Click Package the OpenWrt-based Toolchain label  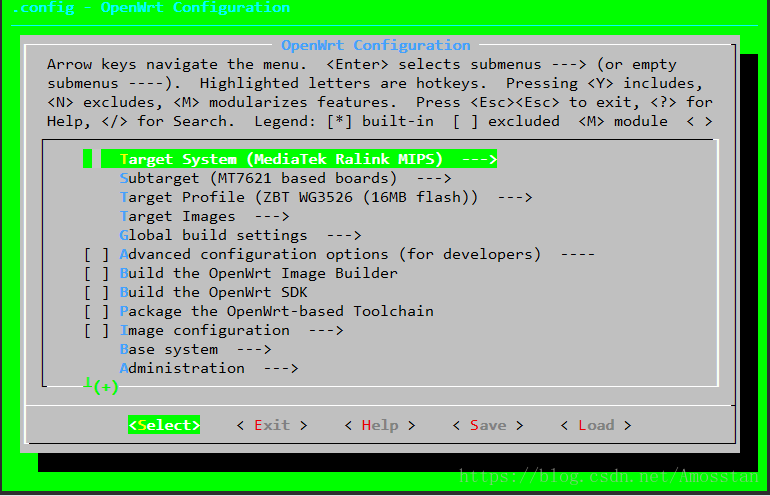pyautogui.click(x=276, y=312)
